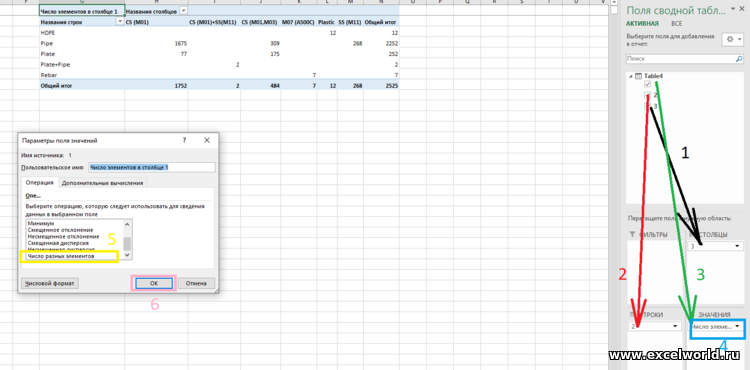Screen dimensions: 750x370
Task: Select Минимум in the operation list
Action: (x=41, y=223)
